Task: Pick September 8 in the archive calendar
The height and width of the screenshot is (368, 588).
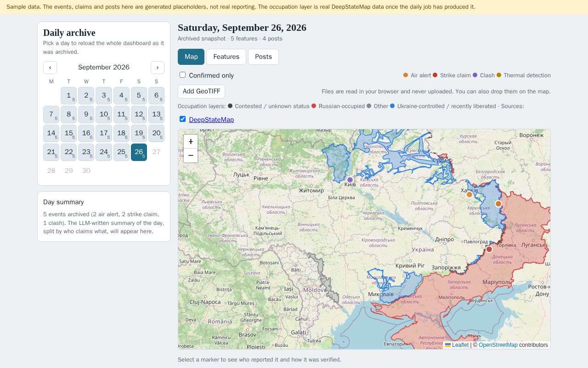Action: point(68,115)
